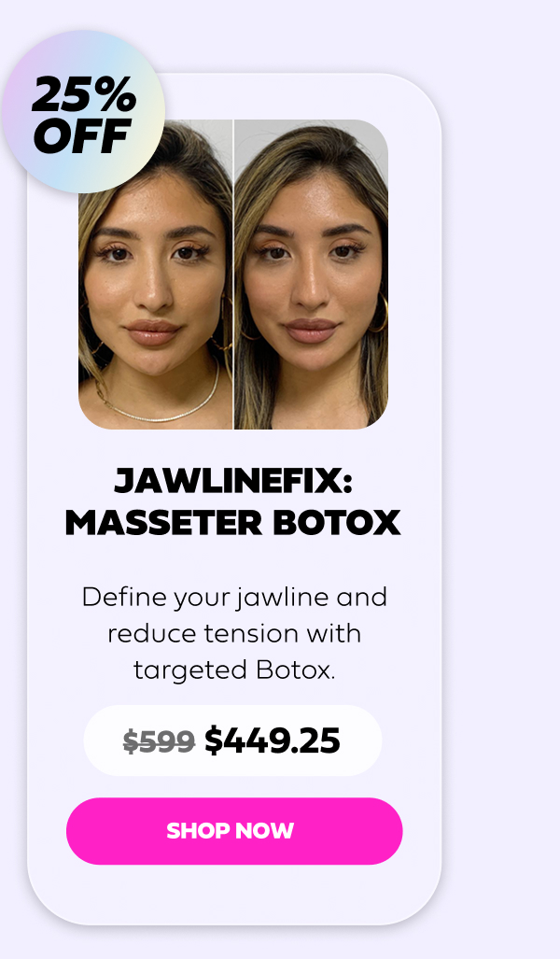The width and height of the screenshot is (560, 959).
Task: Click the pink SHOP NOW button
Action: (x=234, y=830)
